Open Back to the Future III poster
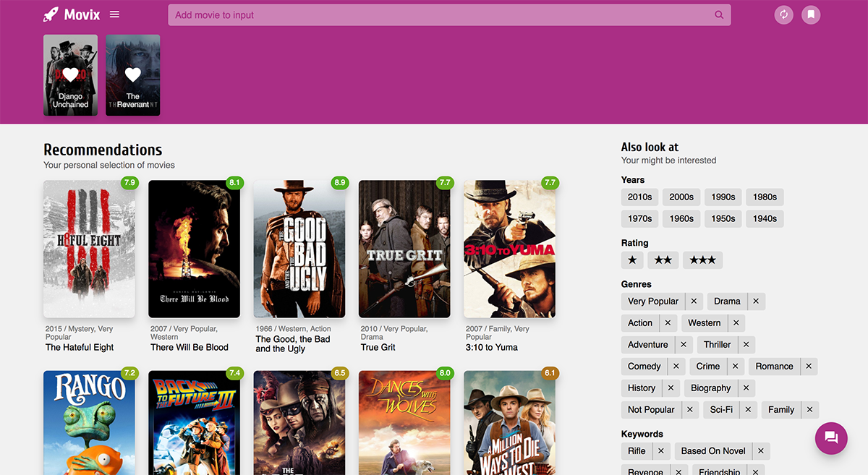The width and height of the screenshot is (868, 475). pos(195,423)
